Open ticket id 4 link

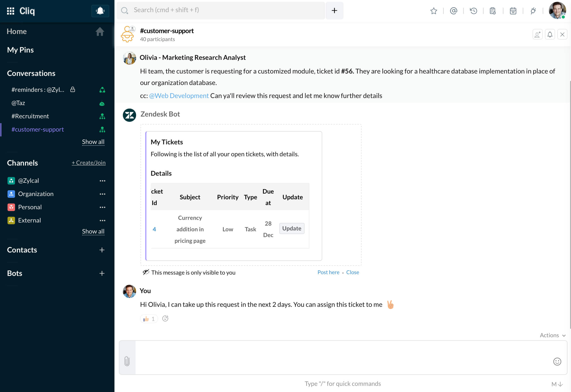[x=154, y=229]
